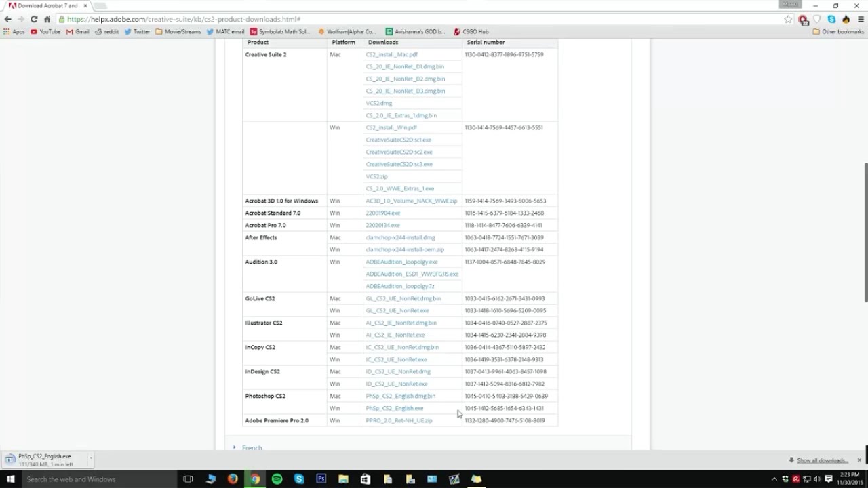
Task: Launch Firefox from the taskbar
Action: point(233,479)
